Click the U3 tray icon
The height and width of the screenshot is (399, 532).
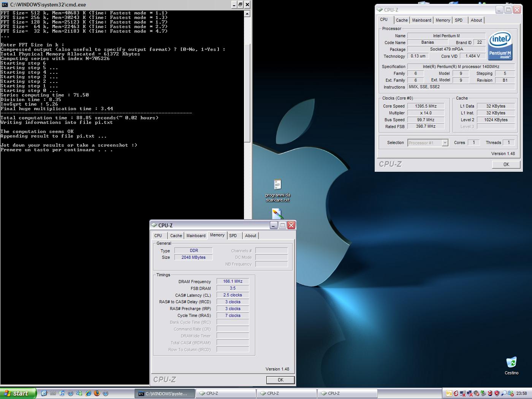[449, 393]
